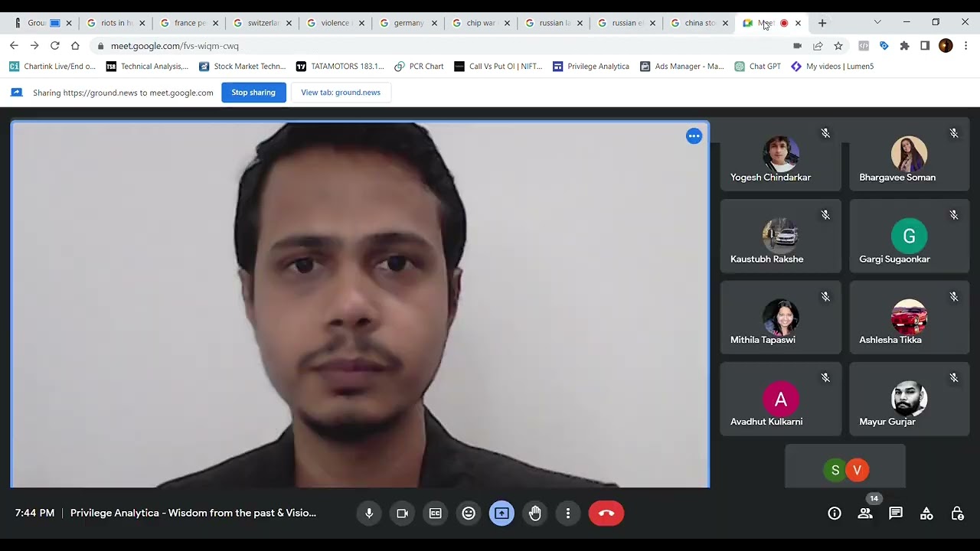Open Ads Manager bookmark
This screenshot has width=980, height=551.
[x=681, y=67]
